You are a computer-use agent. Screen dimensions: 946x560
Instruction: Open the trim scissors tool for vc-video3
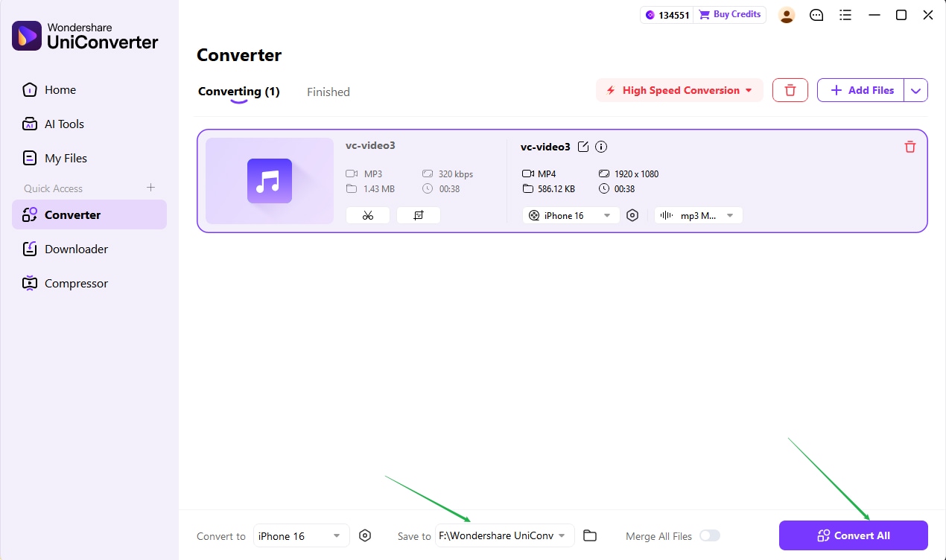click(x=368, y=215)
